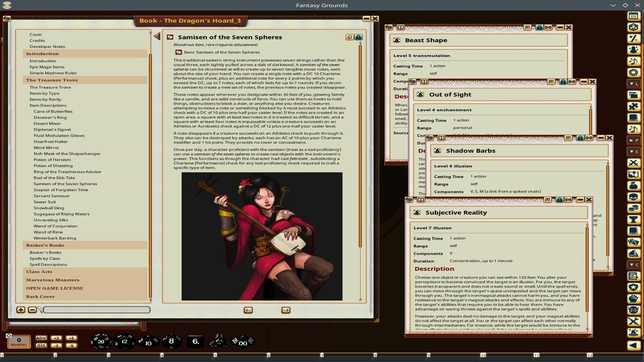Open the Options gear icon in the sidebar
The image size is (644, 362).
[635, 72]
